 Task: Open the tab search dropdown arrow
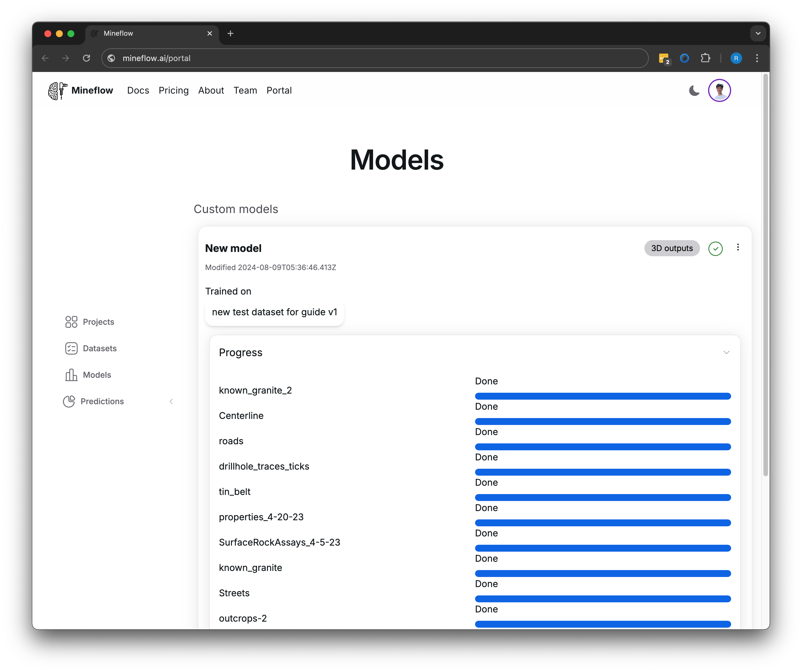click(x=758, y=34)
